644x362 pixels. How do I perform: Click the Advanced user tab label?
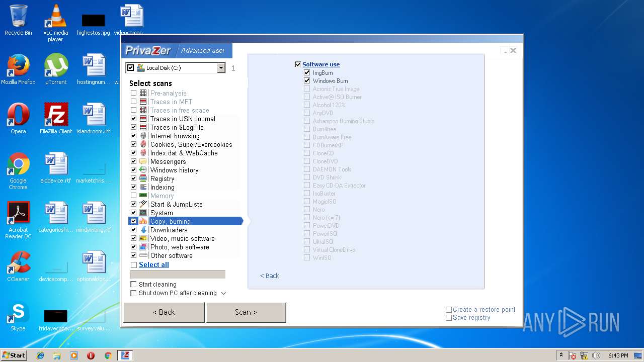(x=203, y=50)
